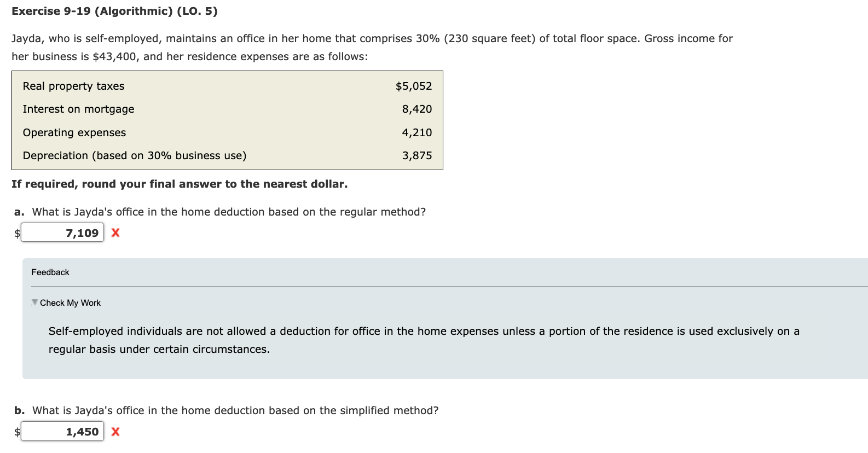Click the 8,420 amount in the table

click(x=417, y=109)
